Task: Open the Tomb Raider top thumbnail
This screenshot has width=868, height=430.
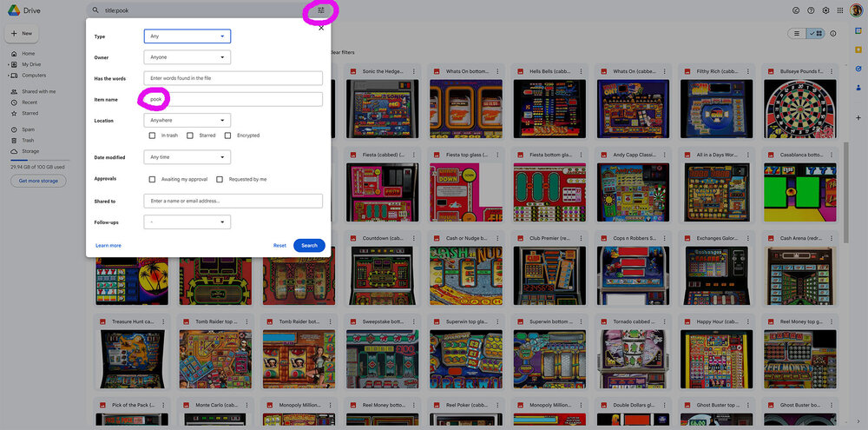Action: [216, 359]
